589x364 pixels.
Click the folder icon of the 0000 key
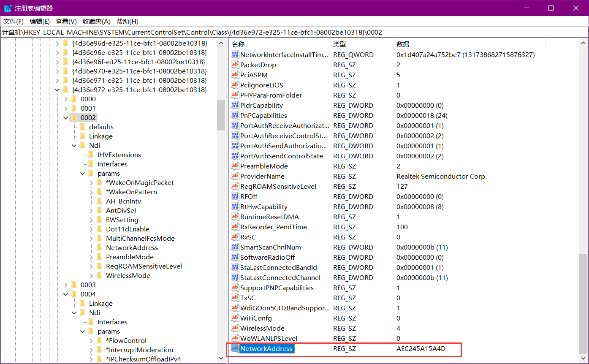[74, 99]
